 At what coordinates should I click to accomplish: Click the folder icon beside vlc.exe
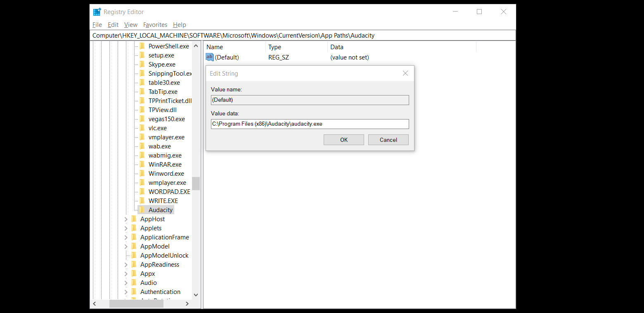[142, 128]
